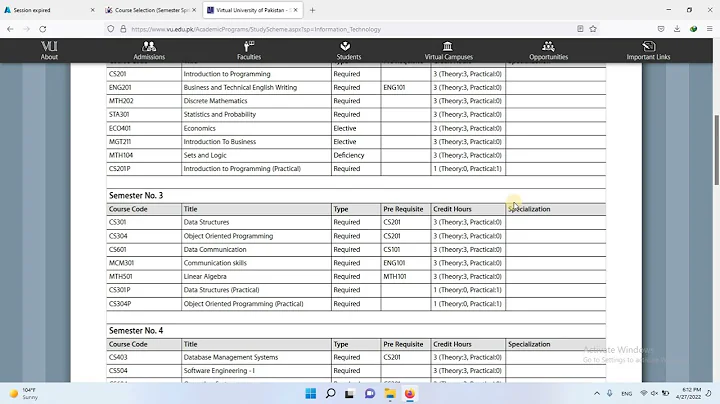Open the Firefox account avatar icon
Screen dimensions: 720x404
coord(693,29)
